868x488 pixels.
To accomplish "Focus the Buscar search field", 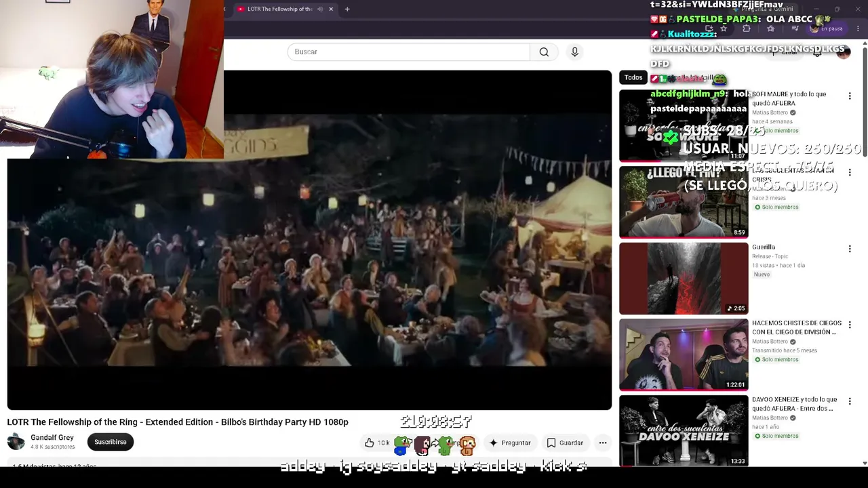I will click(x=408, y=52).
